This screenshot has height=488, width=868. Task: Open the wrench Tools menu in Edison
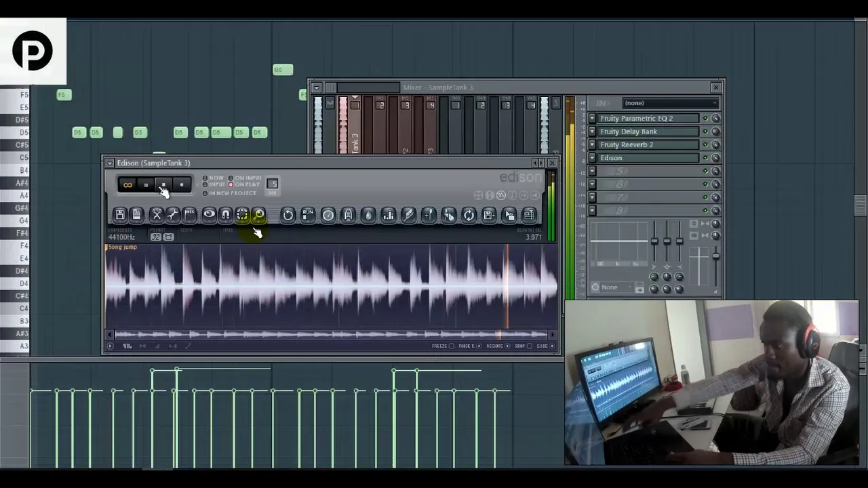(173, 215)
